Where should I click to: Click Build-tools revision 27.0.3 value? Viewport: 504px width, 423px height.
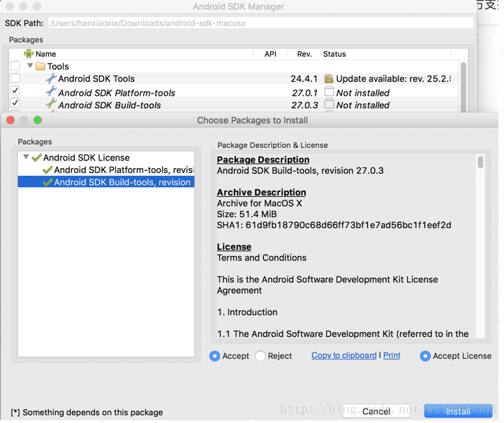pyautogui.click(x=304, y=105)
